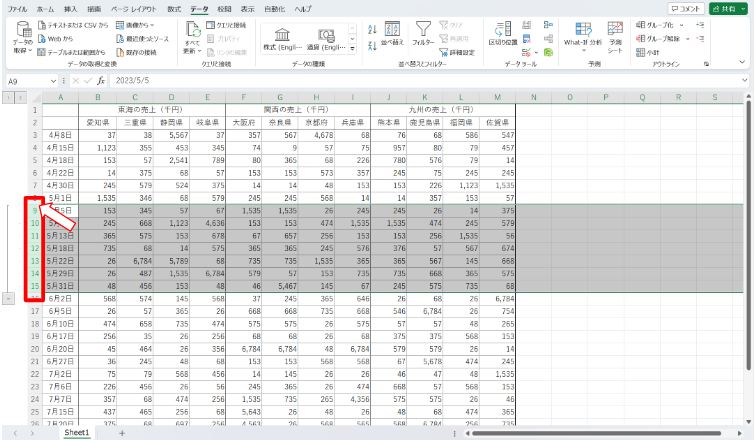Open the ファイル menu
The width and height of the screenshot is (755, 440).
coord(17,9)
